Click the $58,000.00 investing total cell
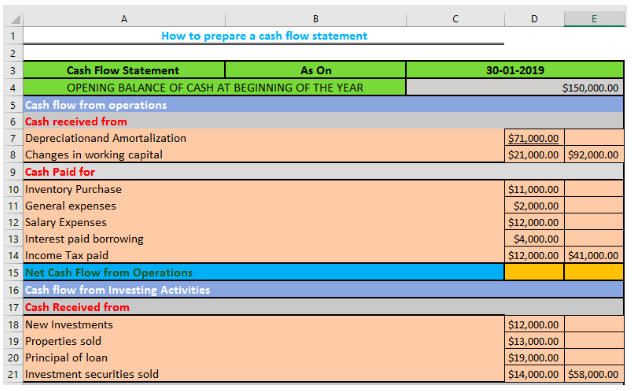 click(594, 374)
